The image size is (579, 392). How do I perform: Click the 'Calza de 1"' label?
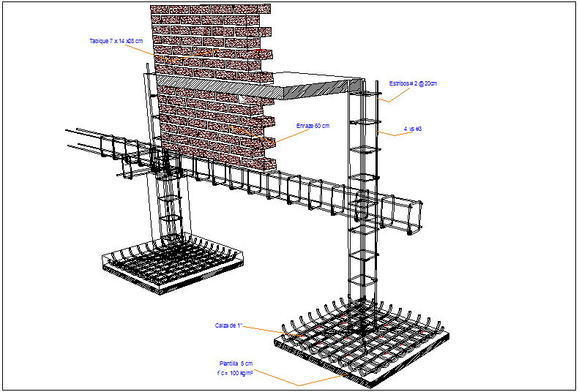pos(228,325)
